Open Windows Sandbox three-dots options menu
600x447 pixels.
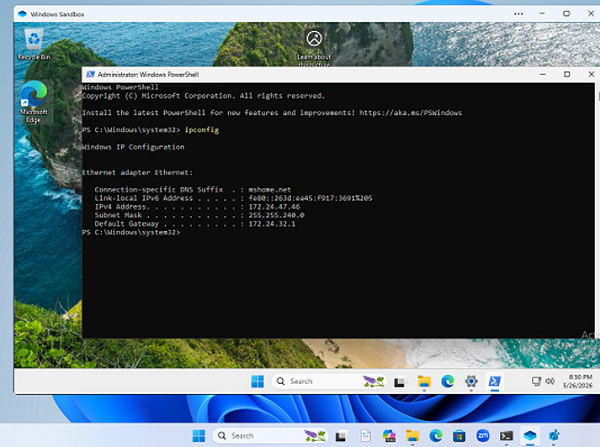pyautogui.click(x=518, y=14)
